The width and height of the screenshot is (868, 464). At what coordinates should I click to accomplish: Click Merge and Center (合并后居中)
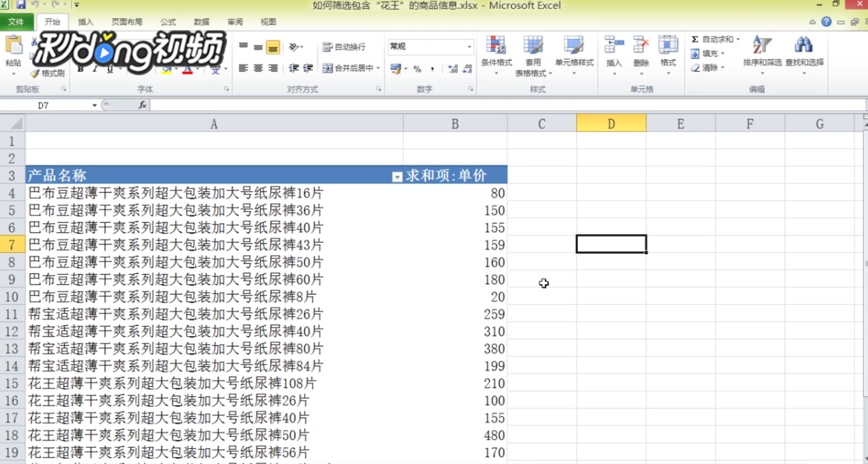point(348,68)
